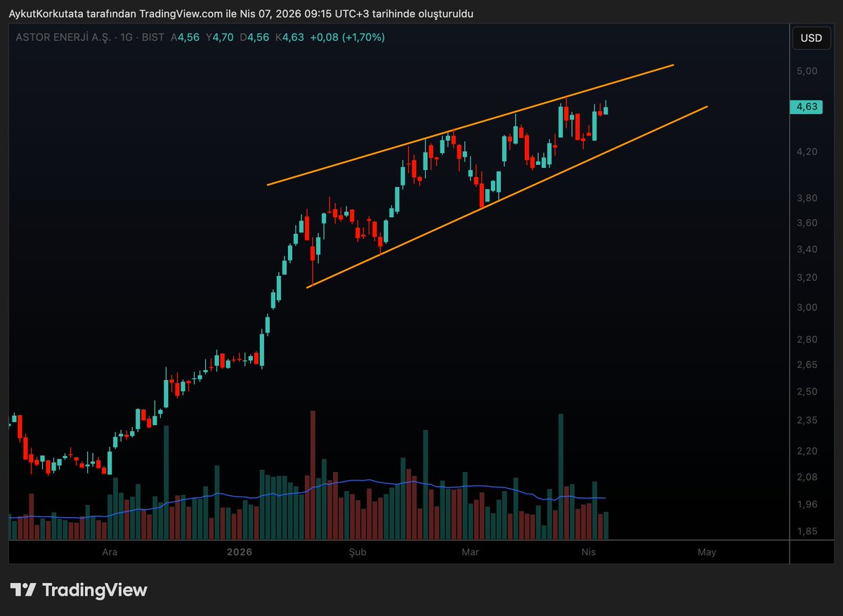843x616 pixels.
Task: Click the high value Y4,70
Action: pos(219,37)
